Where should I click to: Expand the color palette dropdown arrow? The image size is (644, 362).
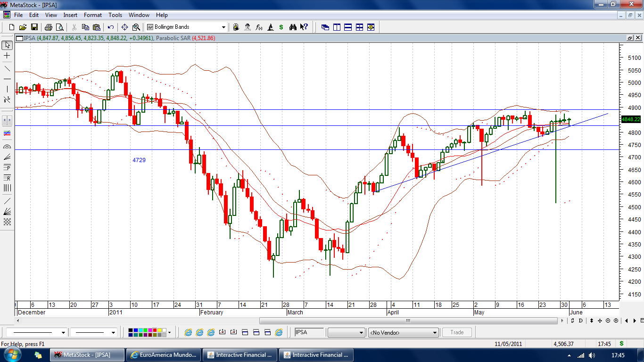point(169,333)
